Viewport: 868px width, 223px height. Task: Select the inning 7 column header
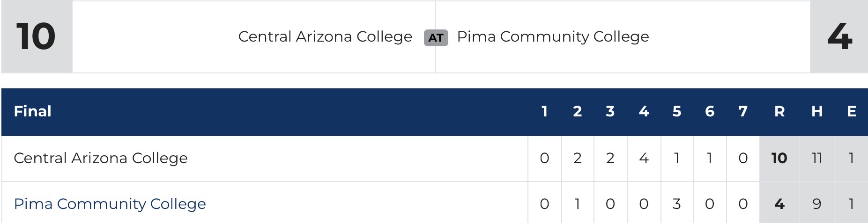[742, 111]
